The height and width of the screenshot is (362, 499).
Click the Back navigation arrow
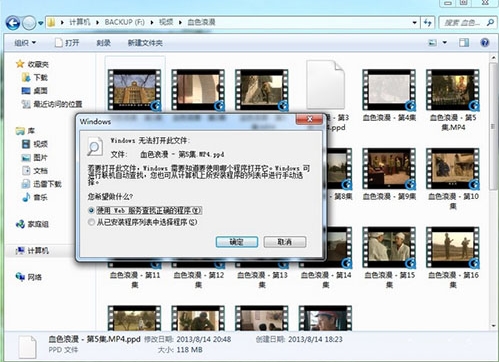pyautogui.click(x=13, y=23)
